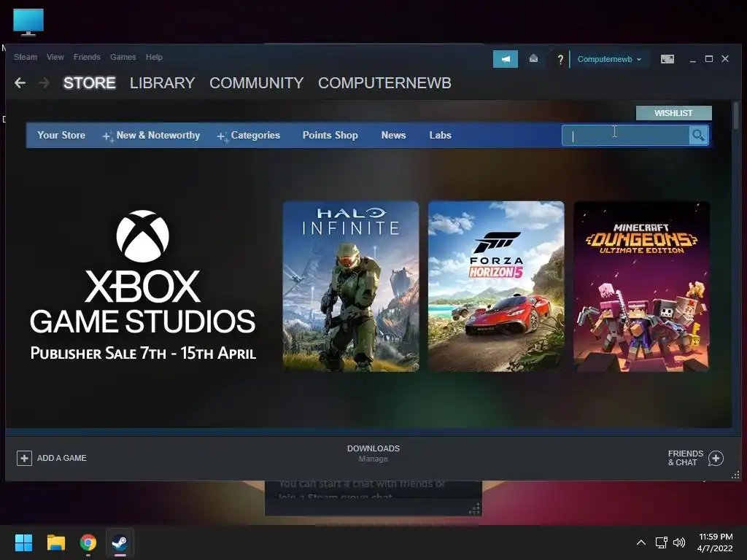Switch to Big Picture mode icon

(x=667, y=59)
